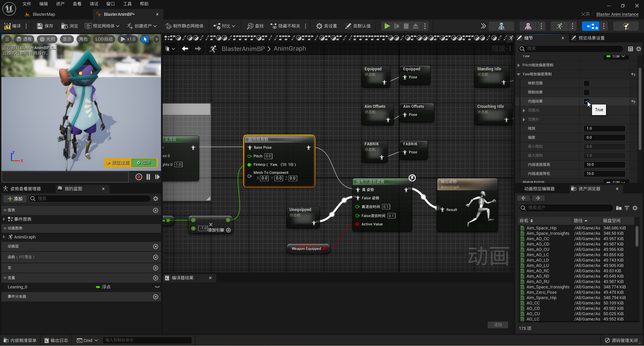Click the Compile (编译) toolbar button

[x=12, y=26]
